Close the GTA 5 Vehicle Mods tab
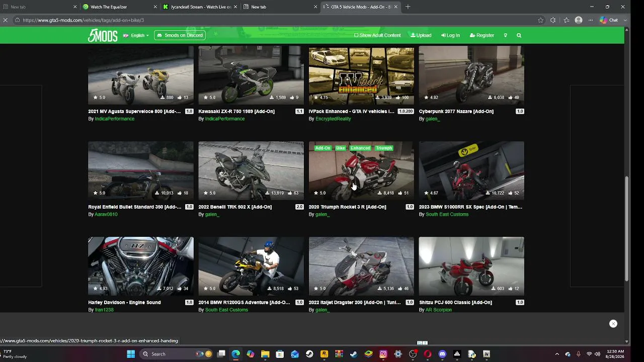The height and width of the screenshot is (362, 644). click(396, 7)
